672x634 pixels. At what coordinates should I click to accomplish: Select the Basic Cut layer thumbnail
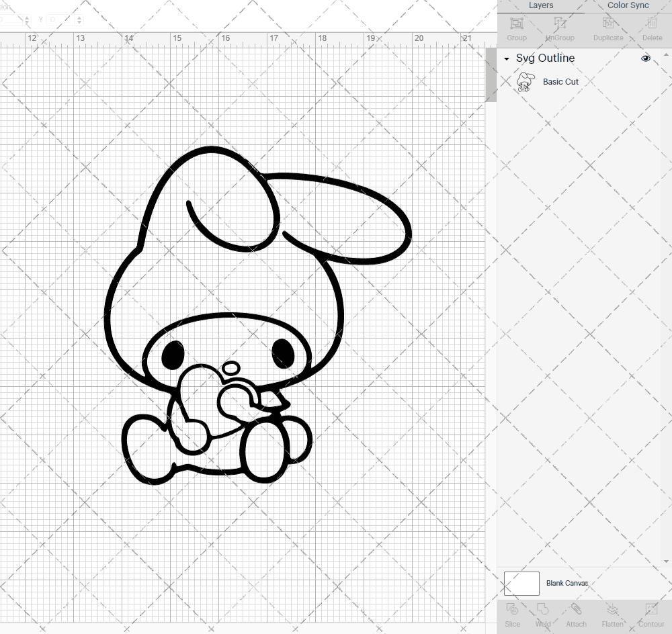[x=526, y=82]
